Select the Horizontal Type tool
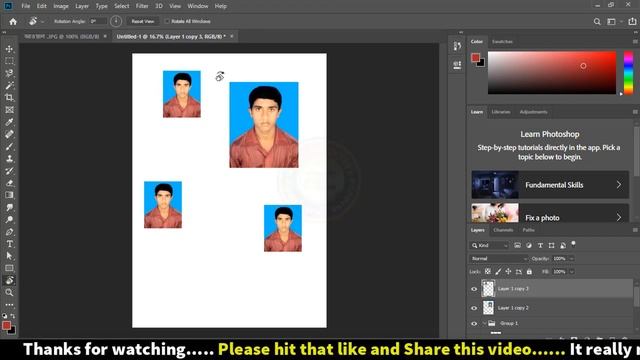 point(9,244)
